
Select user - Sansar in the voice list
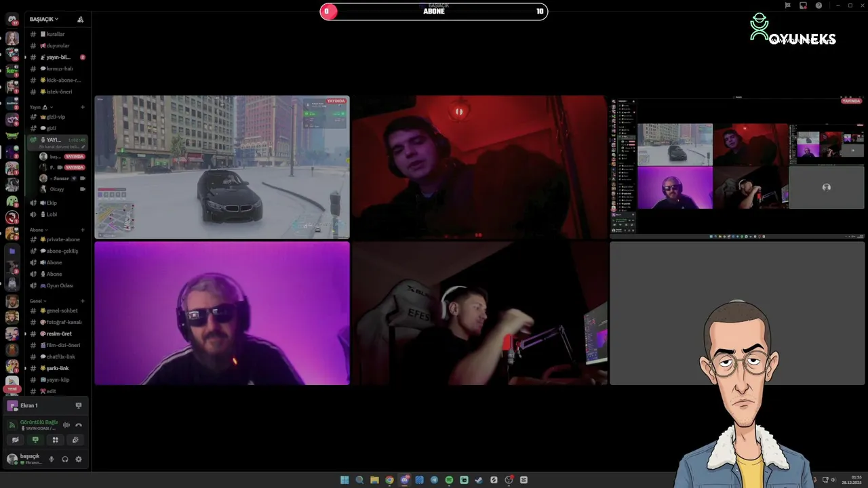pos(61,178)
